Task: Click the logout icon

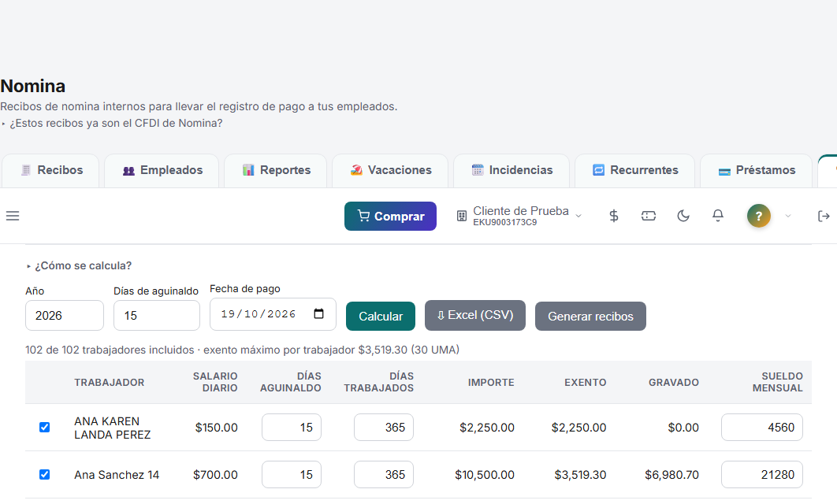Action: [x=824, y=216]
